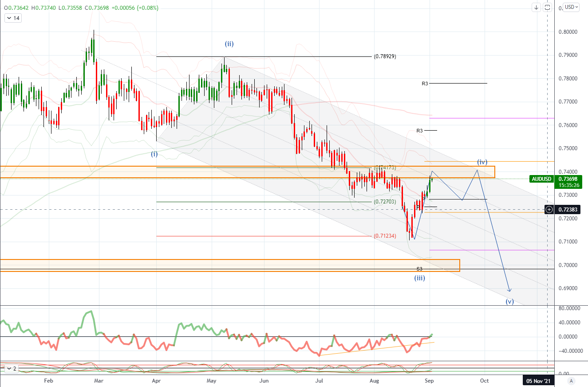The image size is (588, 387).
Task: Select the lower orange support rectangle
Action: 230,265
